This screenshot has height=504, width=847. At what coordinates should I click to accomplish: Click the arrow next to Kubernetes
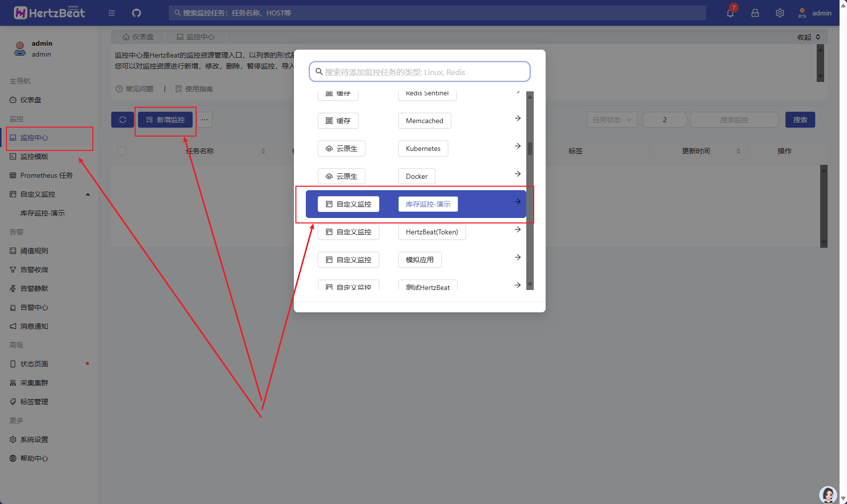tap(517, 146)
